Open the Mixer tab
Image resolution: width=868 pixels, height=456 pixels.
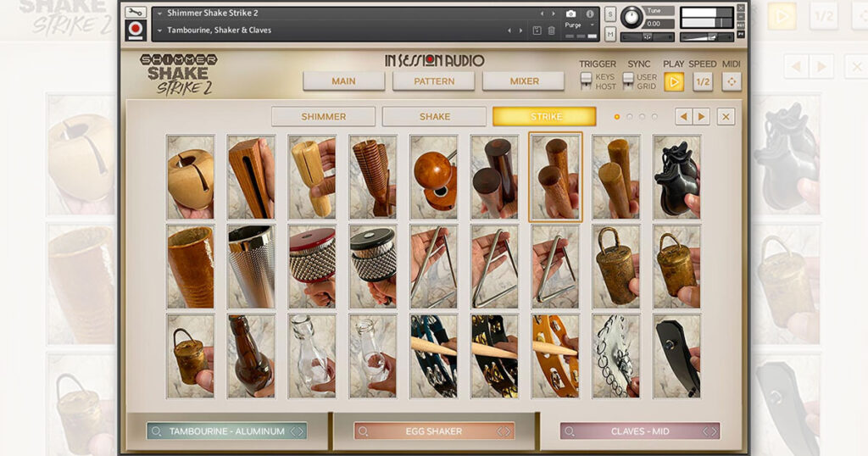pyautogui.click(x=523, y=81)
